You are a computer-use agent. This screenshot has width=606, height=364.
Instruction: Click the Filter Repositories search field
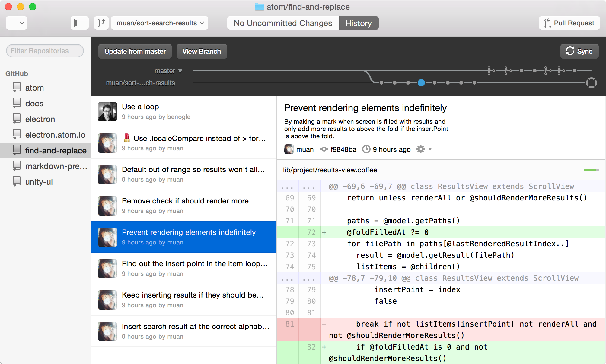pos(45,51)
